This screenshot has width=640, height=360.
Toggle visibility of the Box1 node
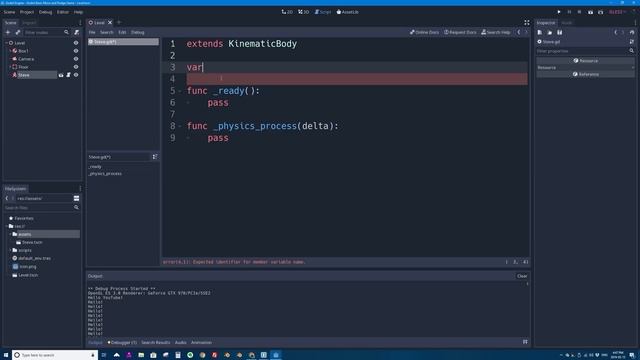pyautogui.click(x=76, y=51)
